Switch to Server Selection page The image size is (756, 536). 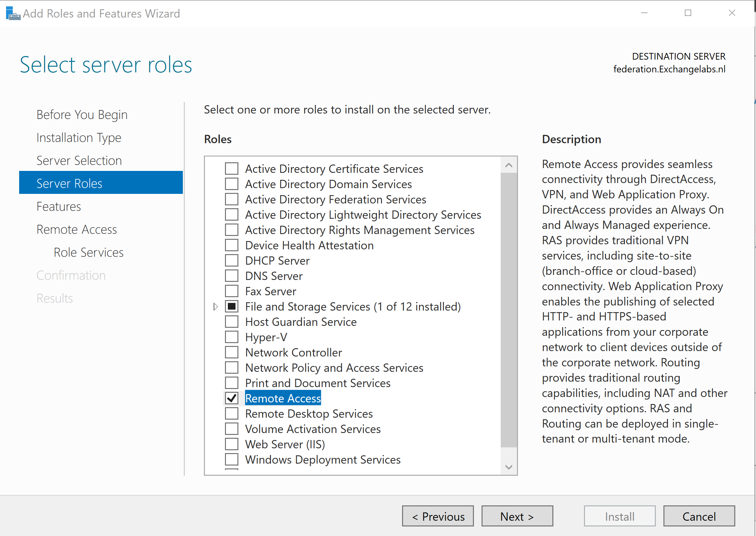[x=79, y=160]
